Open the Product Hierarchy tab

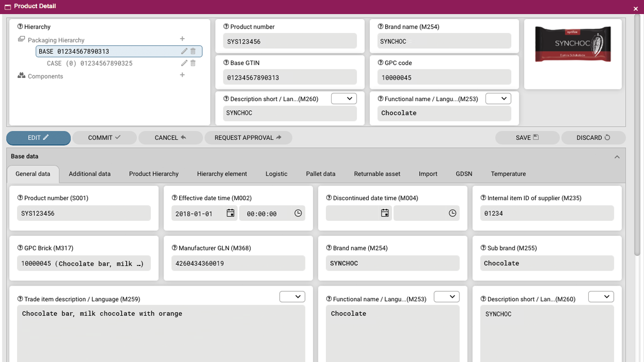(x=154, y=174)
